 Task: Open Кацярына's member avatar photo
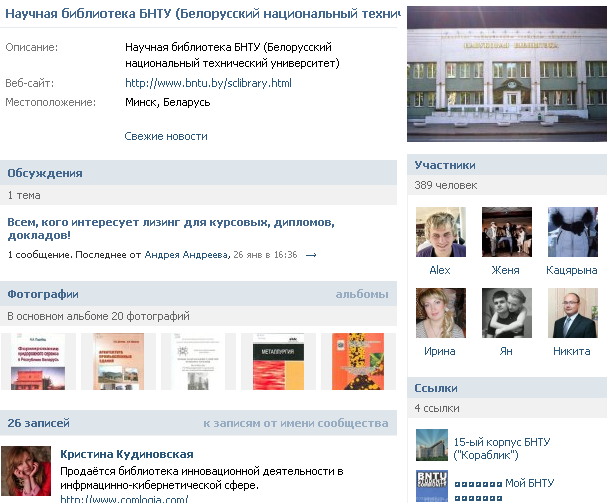[573, 232]
